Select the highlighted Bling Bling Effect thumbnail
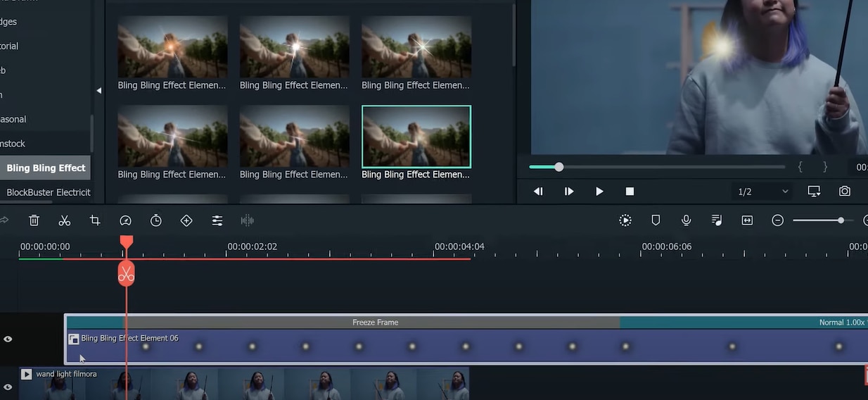Image resolution: width=868 pixels, height=400 pixels. [x=416, y=137]
